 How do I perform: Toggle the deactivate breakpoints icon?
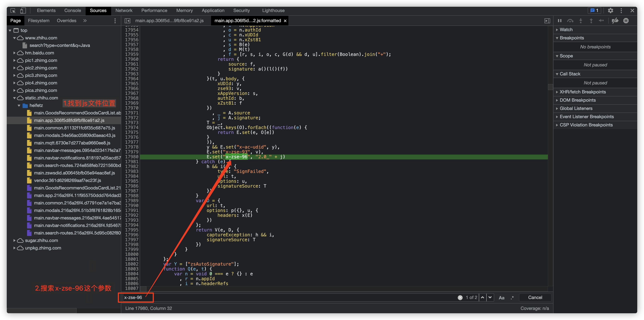(x=615, y=20)
